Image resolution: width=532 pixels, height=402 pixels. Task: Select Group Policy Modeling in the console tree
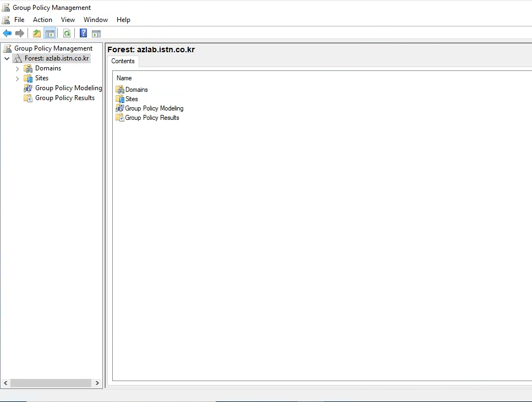[x=69, y=88]
